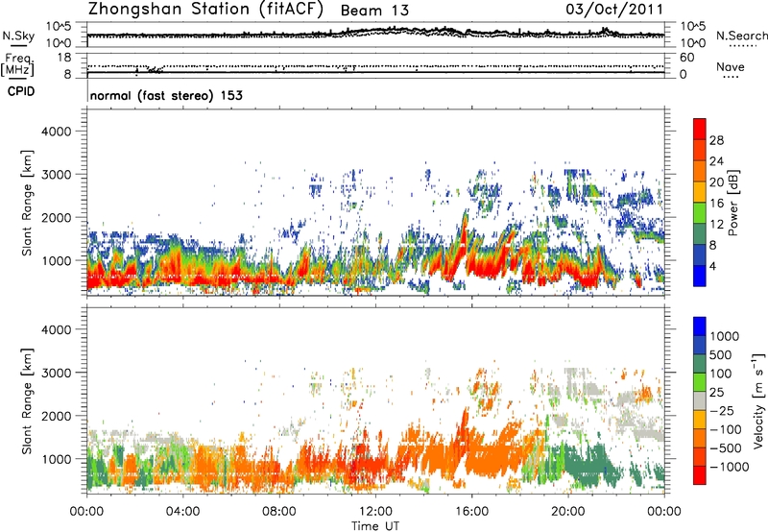The height and width of the screenshot is (532, 768).
Task: Click the dark green Velocity swatch near 100
Action: pos(700,364)
